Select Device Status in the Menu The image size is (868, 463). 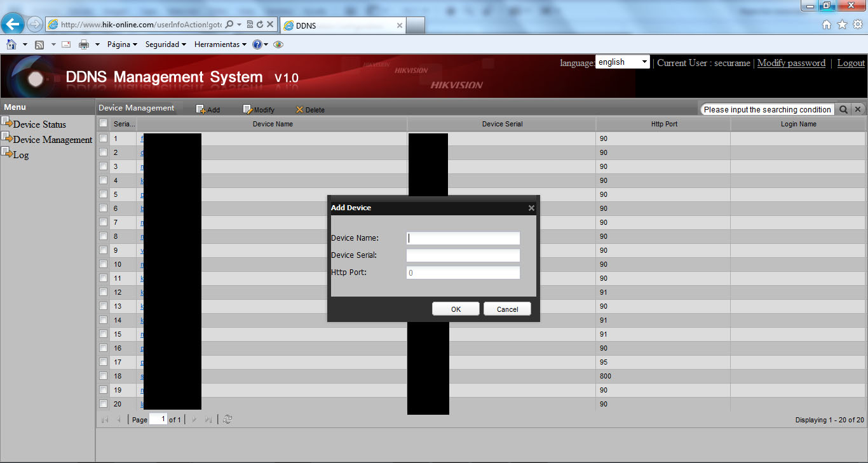coord(39,124)
